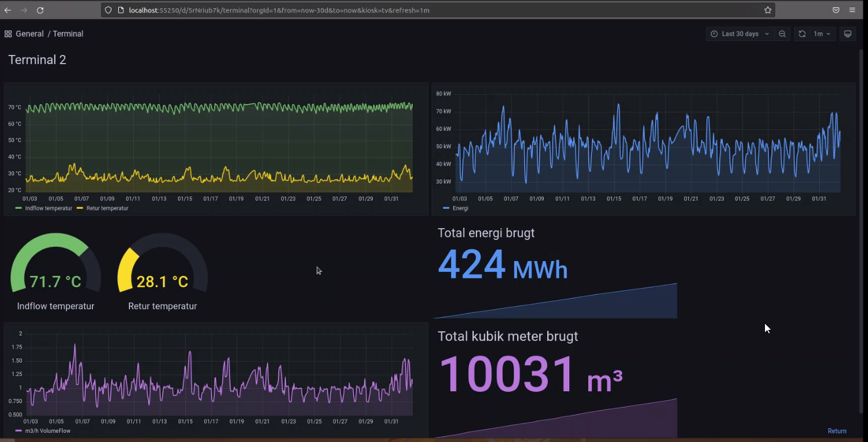The height and width of the screenshot is (442, 868).
Task: Click the 424 MWh value
Action: click(x=503, y=265)
